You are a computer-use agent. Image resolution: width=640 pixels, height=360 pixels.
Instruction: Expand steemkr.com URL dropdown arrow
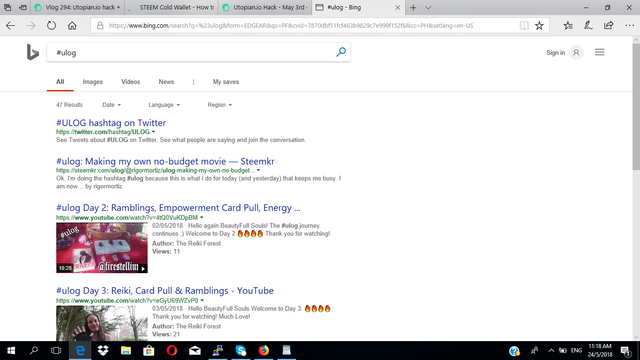point(258,170)
